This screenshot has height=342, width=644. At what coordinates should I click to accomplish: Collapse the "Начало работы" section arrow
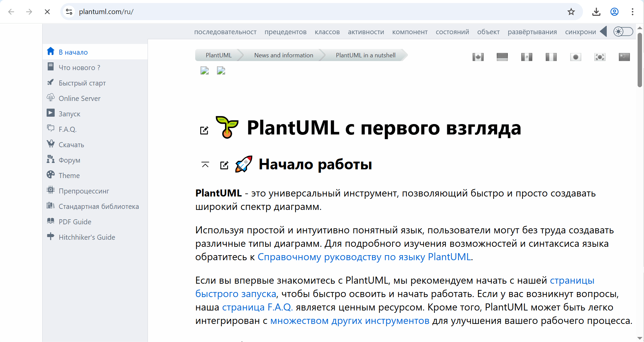(x=205, y=165)
